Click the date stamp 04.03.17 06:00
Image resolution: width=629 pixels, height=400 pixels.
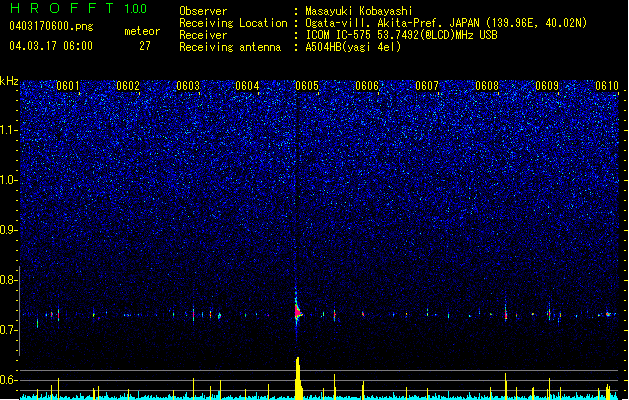click(x=51, y=46)
